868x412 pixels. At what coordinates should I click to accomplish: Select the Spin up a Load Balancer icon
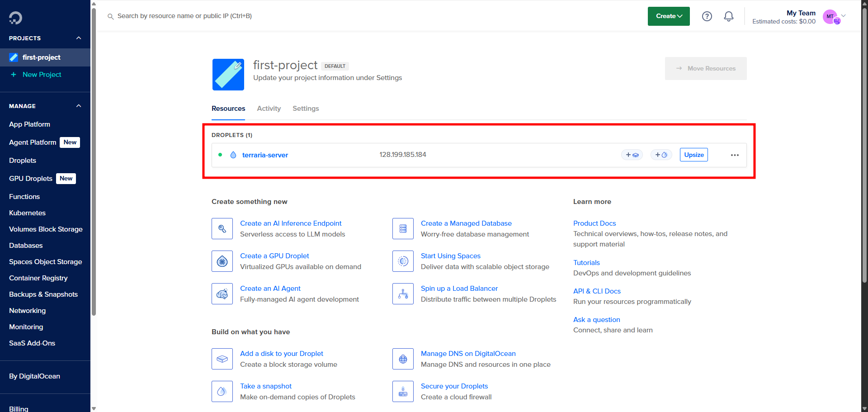[403, 294]
